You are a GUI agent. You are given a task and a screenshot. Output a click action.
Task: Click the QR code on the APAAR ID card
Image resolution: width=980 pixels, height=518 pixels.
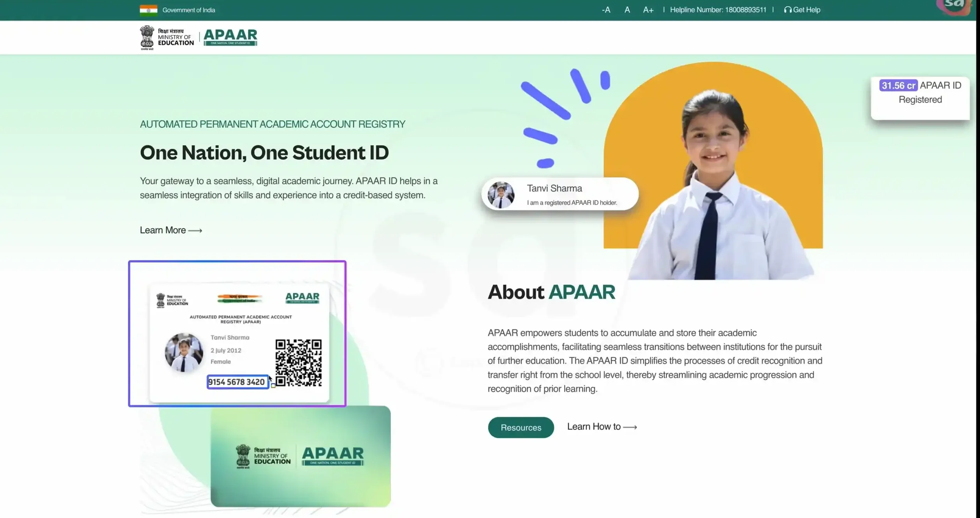tap(298, 362)
